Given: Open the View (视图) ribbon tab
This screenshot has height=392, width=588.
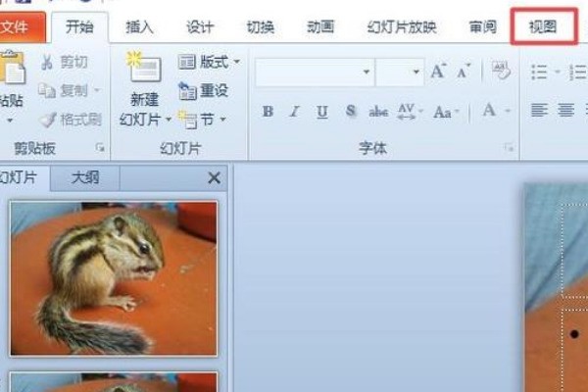Looking at the screenshot, I should click(x=543, y=27).
